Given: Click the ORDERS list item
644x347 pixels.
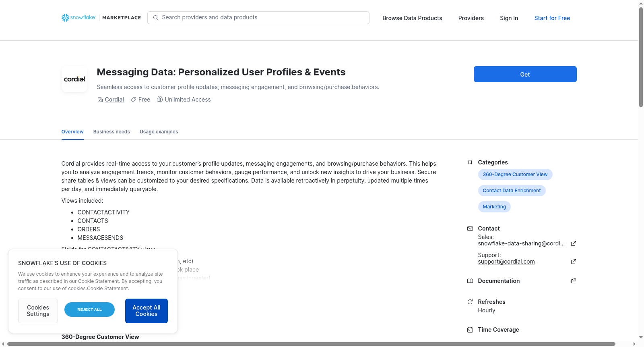Looking at the screenshot, I should pos(89,229).
